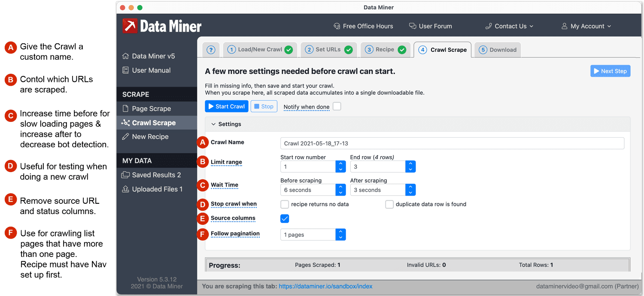
Task: Click the Uploaded Files upload icon
Action: click(125, 189)
